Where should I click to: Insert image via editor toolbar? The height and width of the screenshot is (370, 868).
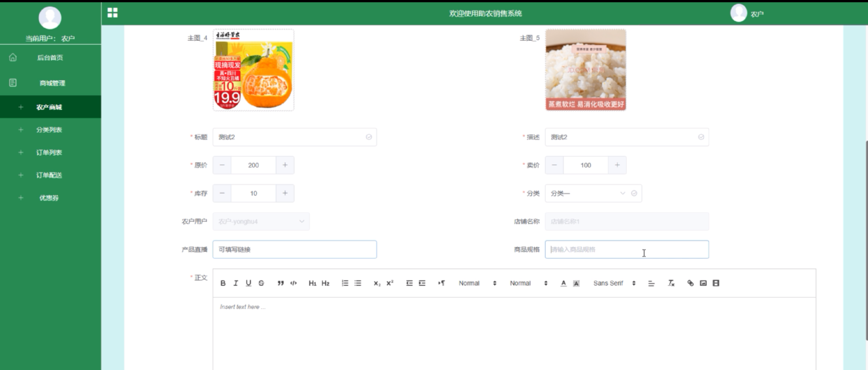[x=703, y=283]
